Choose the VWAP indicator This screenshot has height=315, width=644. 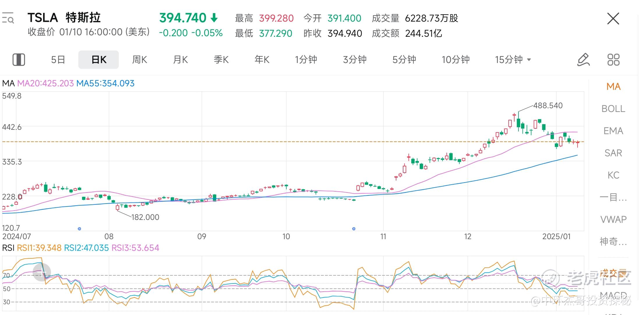(x=613, y=219)
